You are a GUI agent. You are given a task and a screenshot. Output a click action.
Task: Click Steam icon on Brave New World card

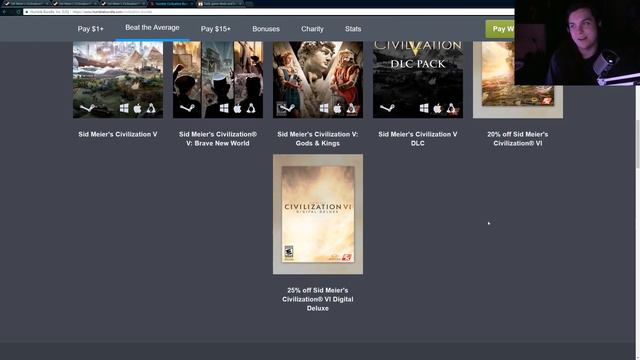coord(188,108)
